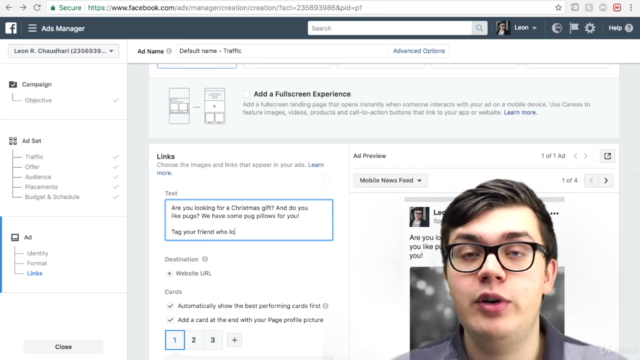Enable Add a Fullscreen Experience checkbox

[246, 94]
